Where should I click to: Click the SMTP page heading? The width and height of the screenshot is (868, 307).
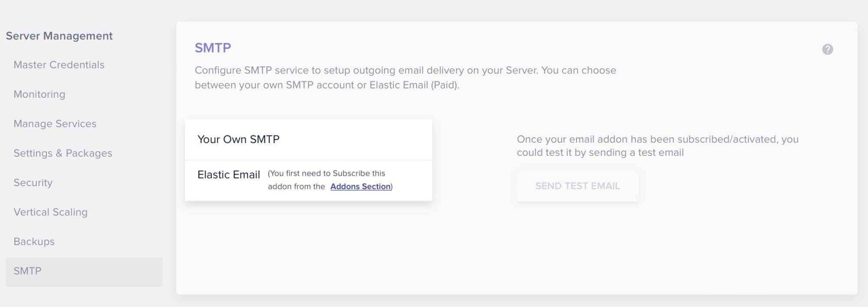pos(213,48)
